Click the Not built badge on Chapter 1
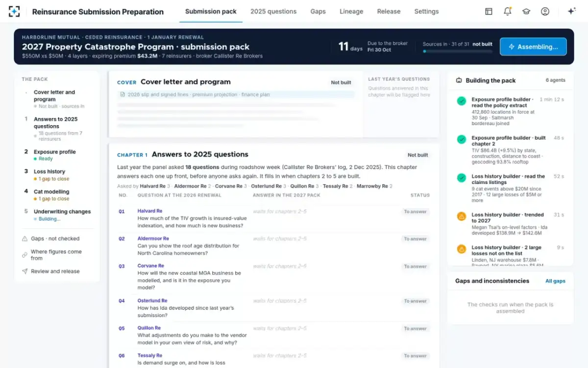588x368 pixels. pyautogui.click(x=418, y=155)
